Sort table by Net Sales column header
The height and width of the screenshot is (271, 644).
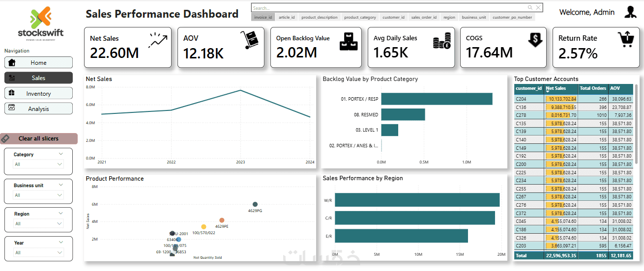(x=561, y=88)
